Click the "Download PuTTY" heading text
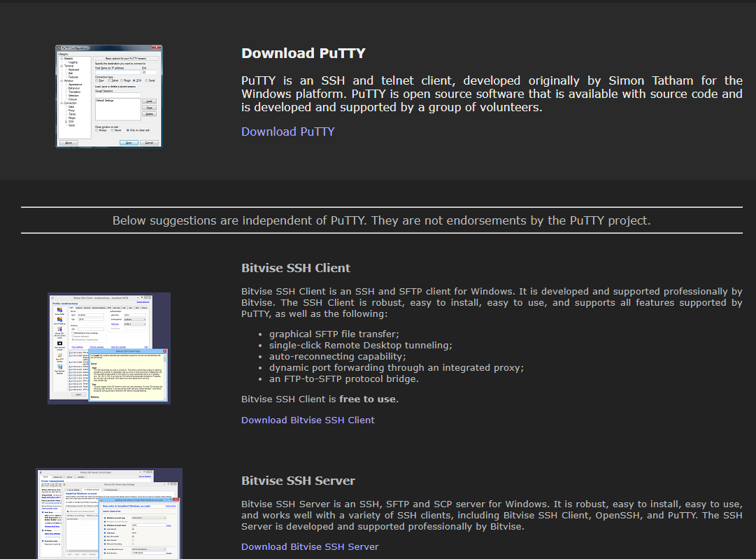This screenshot has height=559, width=756. (x=304, y=53)
